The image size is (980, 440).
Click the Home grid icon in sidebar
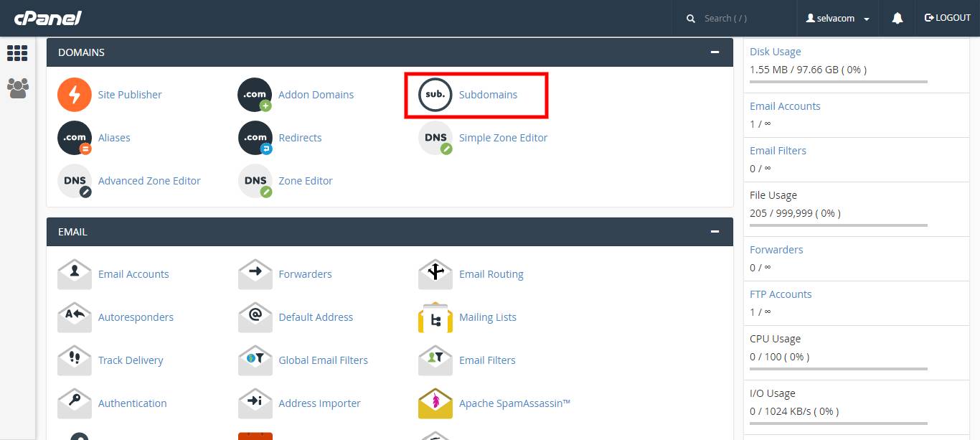17,53
